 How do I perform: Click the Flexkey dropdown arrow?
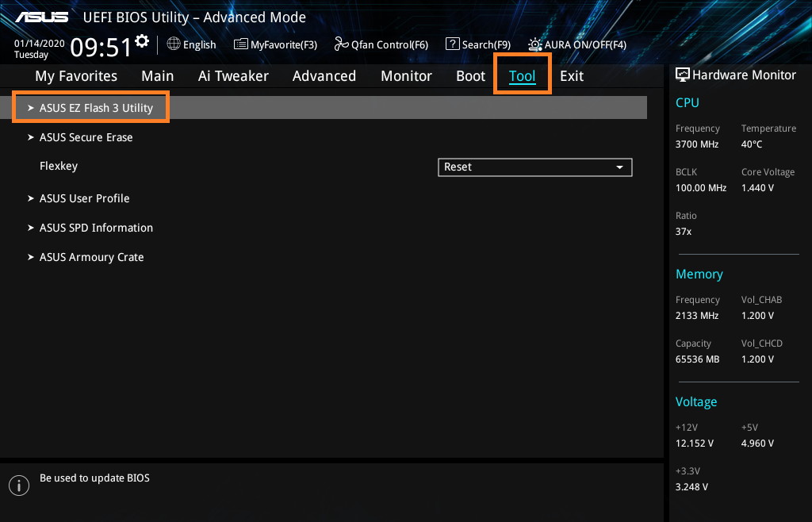[x=619, y=167]
